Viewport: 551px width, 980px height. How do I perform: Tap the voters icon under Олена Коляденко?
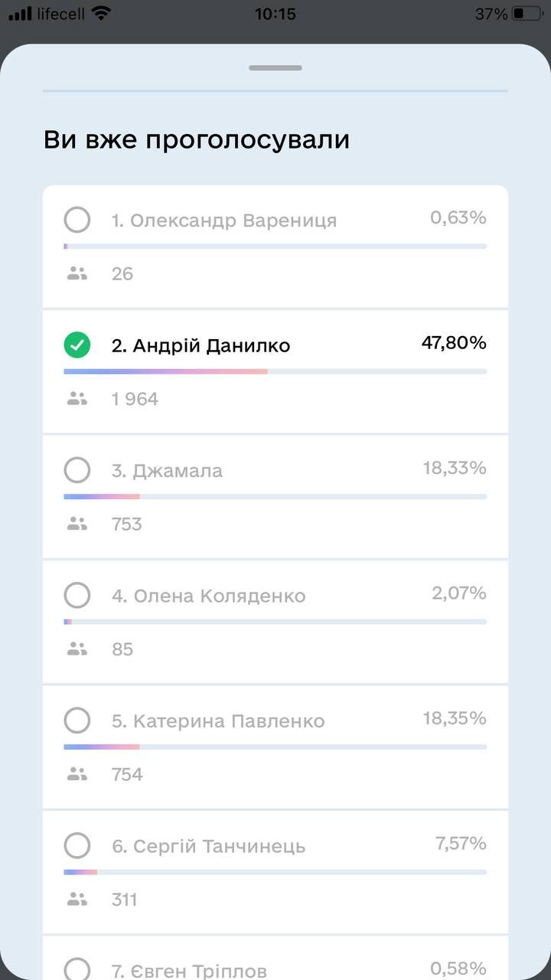pyautogui.click(x=77, y=648)
